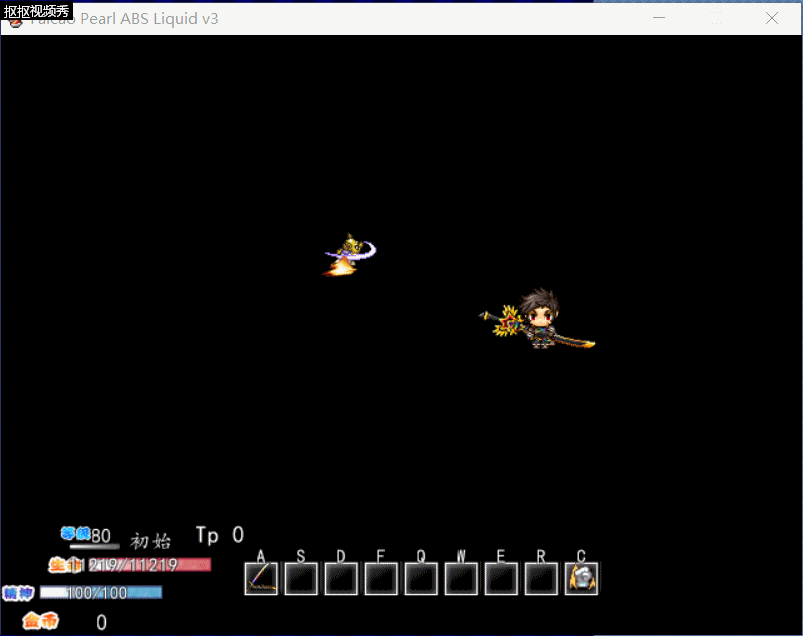Click the helmet item slot labeled C

pos(581,579)
